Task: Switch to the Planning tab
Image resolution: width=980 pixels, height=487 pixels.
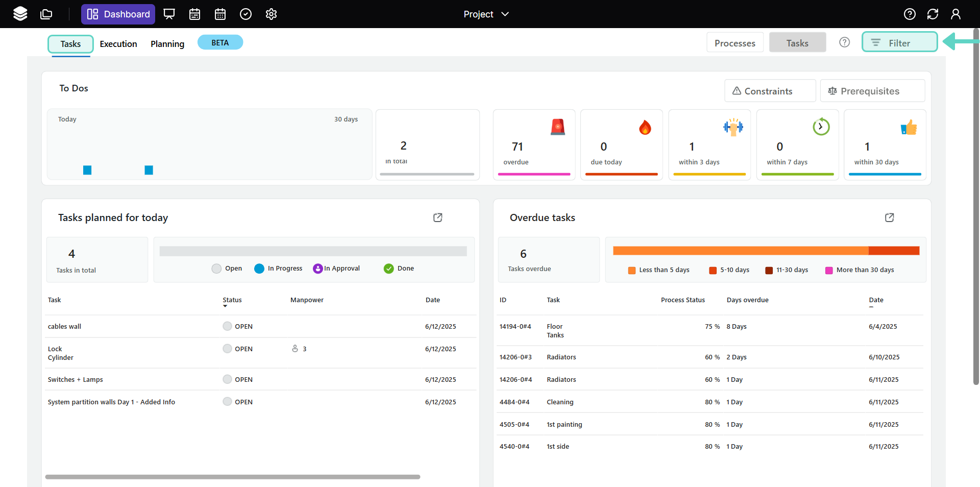Action: (167, 44)
